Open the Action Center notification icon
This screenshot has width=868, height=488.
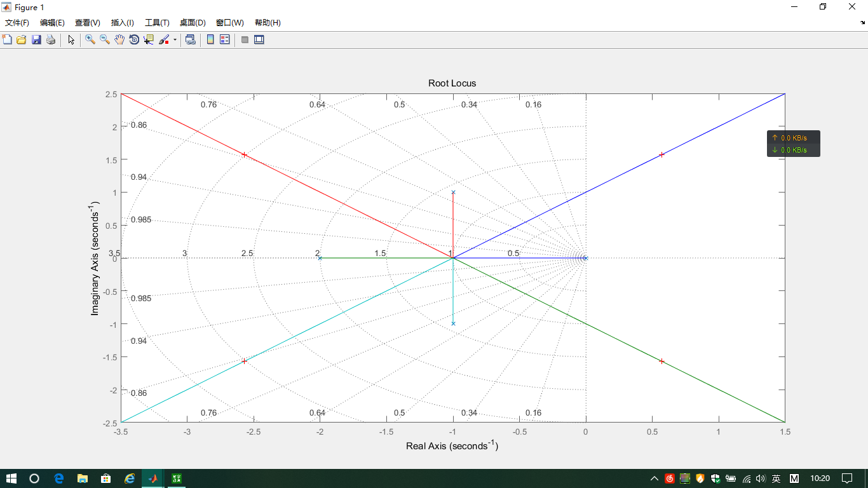click(847, 478)
